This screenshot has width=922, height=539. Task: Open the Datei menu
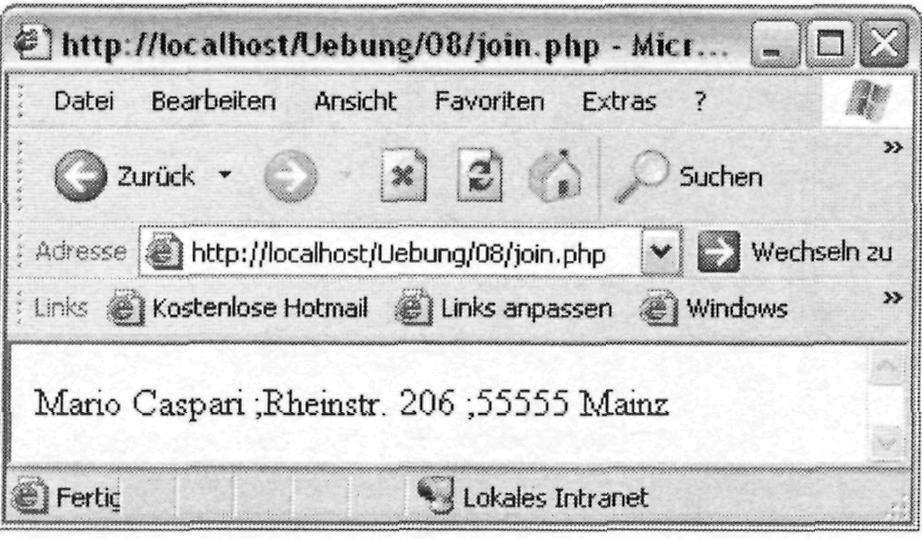pos(83,101)
